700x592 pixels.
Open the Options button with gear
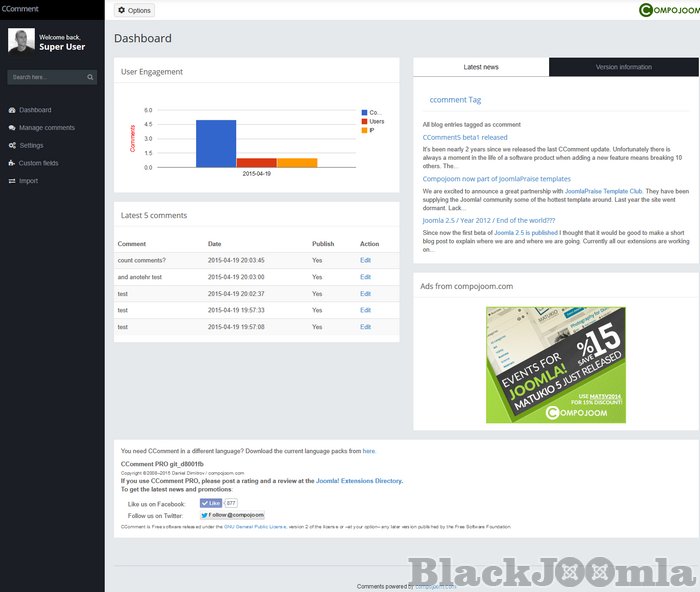coord(134,10)
